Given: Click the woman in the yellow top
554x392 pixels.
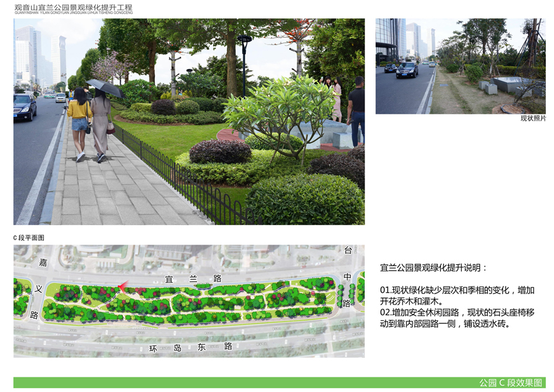Looking at the screenshot, I should (79, 124).
